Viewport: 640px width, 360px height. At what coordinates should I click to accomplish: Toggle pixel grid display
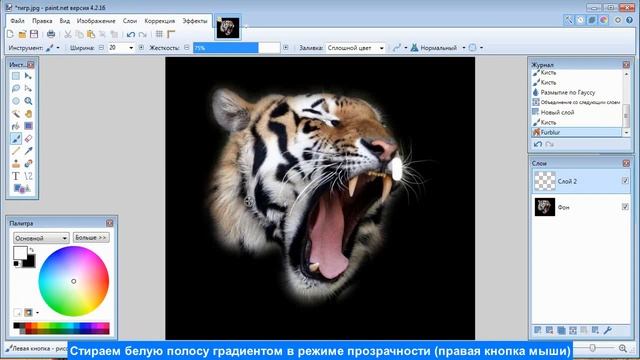[159, 34]
